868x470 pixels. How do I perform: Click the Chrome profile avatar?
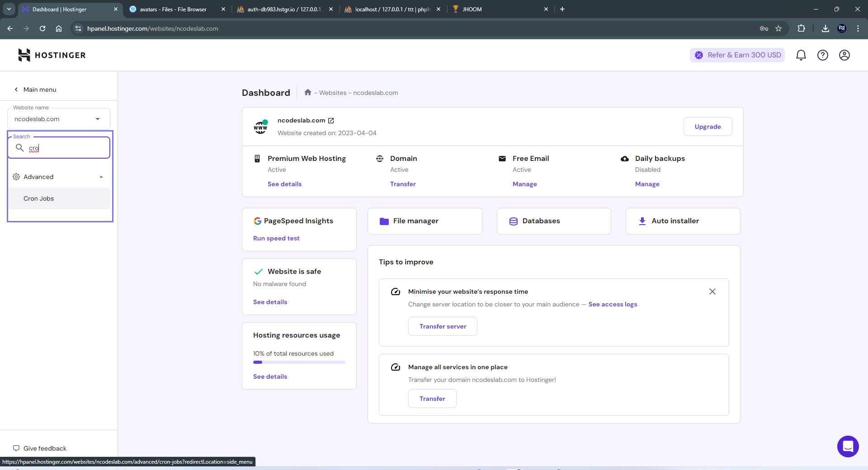[x=842, y=28]
